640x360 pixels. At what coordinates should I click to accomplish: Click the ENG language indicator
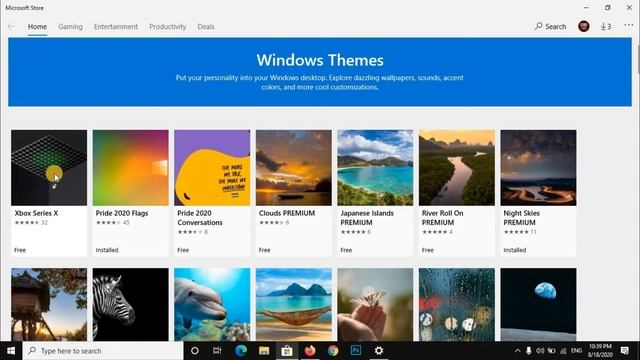pos(576,351)
